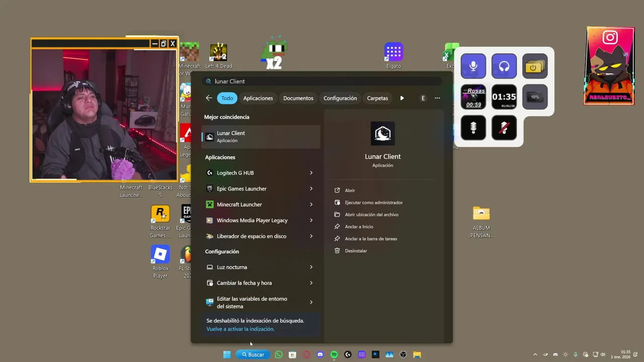Toggle the white studio microphone tile

coord(473,128)
